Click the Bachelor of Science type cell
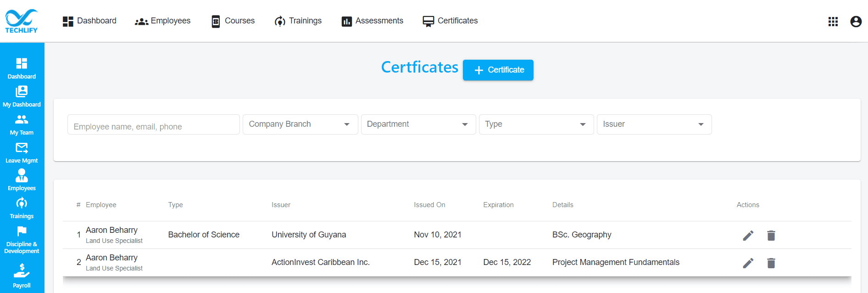The image size is (868, 293). (x=204, y=235)
